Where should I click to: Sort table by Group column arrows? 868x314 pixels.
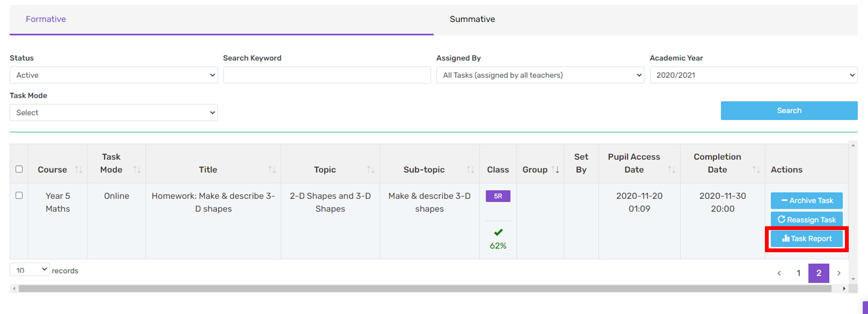pyautogui.click(x=555, y=170)
